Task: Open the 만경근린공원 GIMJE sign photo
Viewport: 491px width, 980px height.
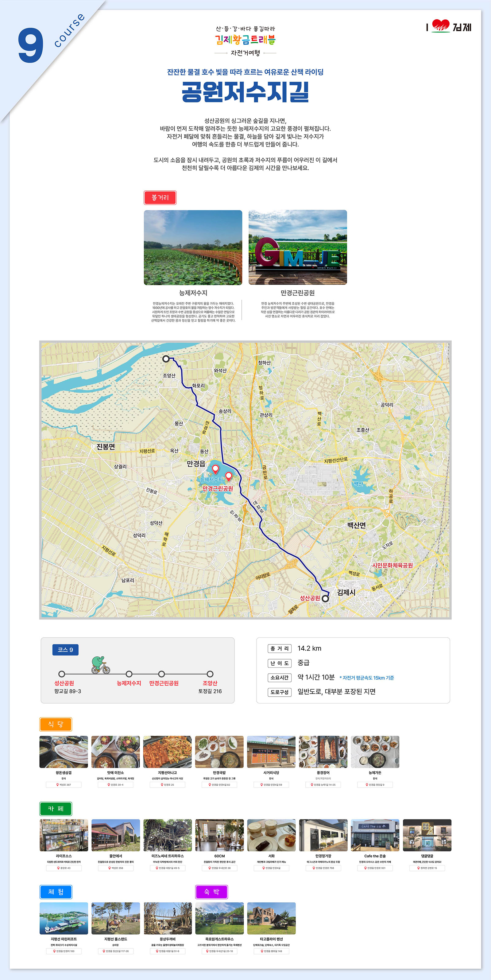Action: (297, 247)
